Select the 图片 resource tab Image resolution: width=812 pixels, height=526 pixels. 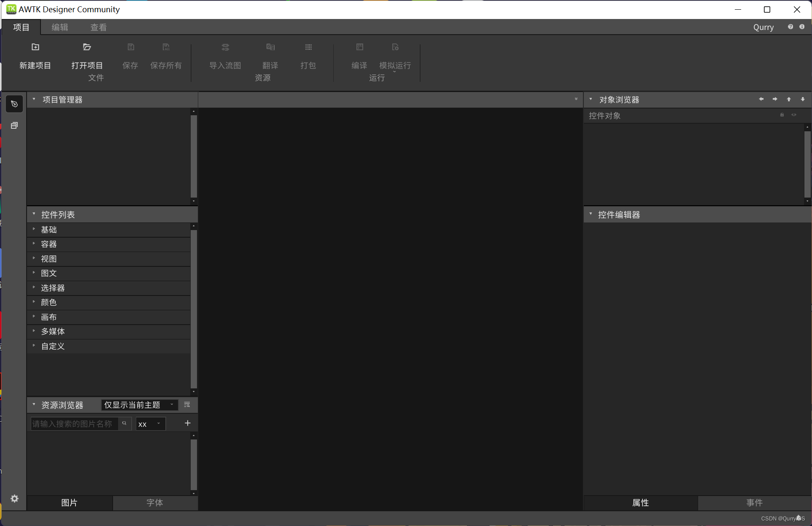[70, 503]
